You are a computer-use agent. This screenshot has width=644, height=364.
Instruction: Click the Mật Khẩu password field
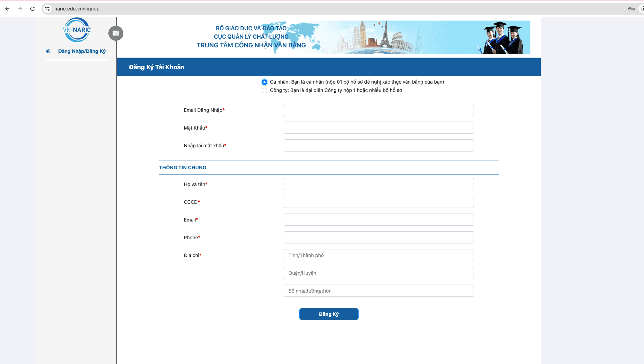click(379, 127)
